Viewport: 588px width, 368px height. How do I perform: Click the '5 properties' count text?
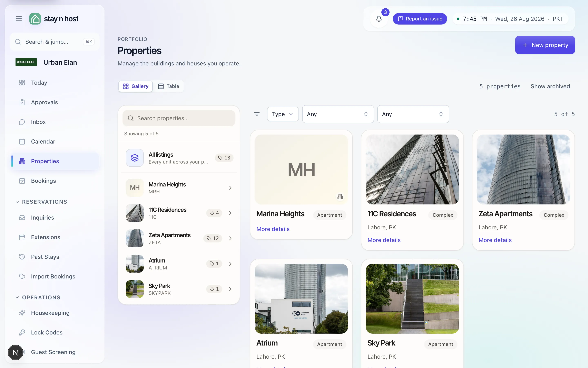(500, 86)
